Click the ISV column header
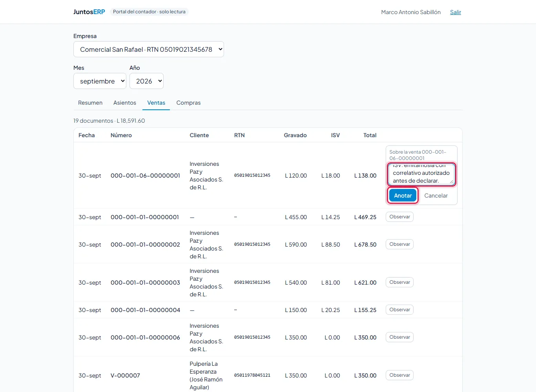 (x=335, y=135)
